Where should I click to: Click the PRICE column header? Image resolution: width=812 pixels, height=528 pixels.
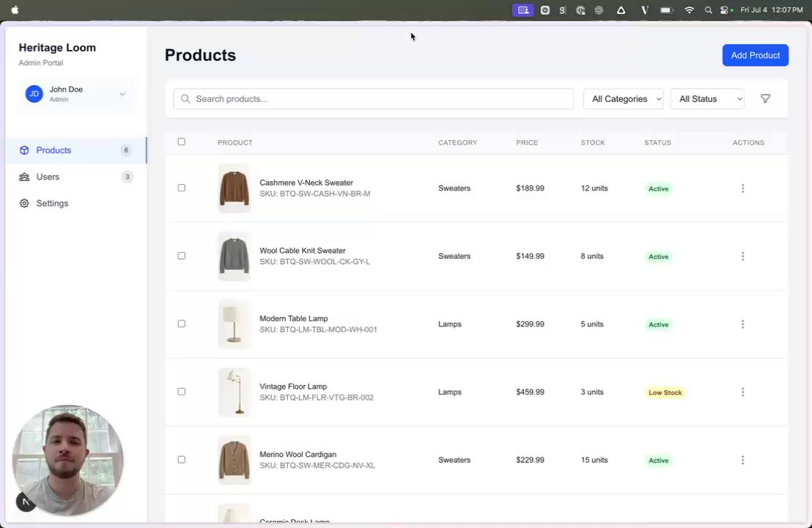tap(527, 142)
